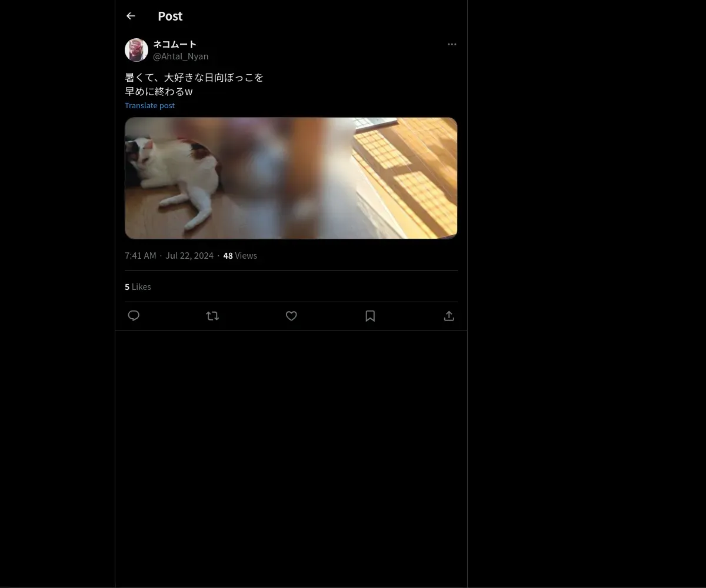This screenshot has height=588, width=706.
Task: Open the share post icon
Action: click(x=449, y=316)
